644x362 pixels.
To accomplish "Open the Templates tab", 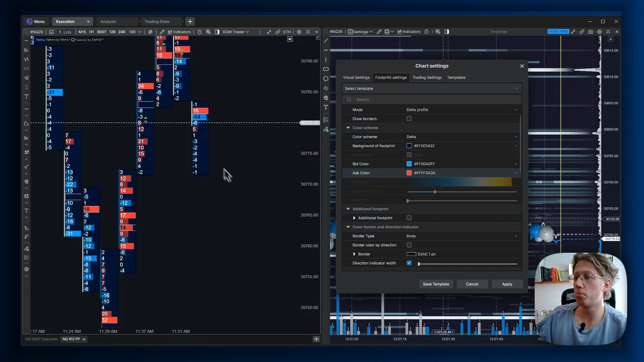I will [x=456, y=78].
